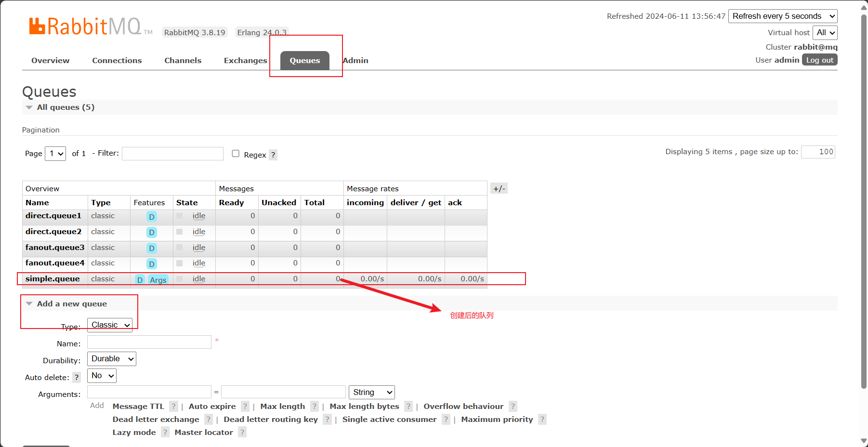Click the D feature badge for direct.queue1
868x447 pixels.
coord(152,217)
